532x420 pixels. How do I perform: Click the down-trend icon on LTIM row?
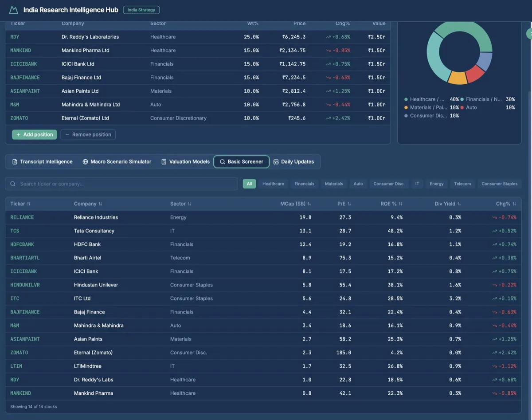[x=494, y=366]
